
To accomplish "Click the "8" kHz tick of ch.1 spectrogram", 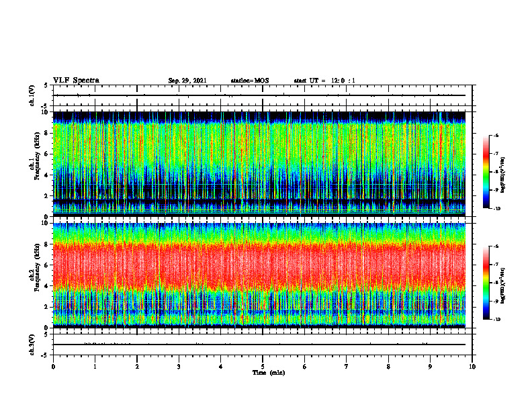I will pos(47,133).
